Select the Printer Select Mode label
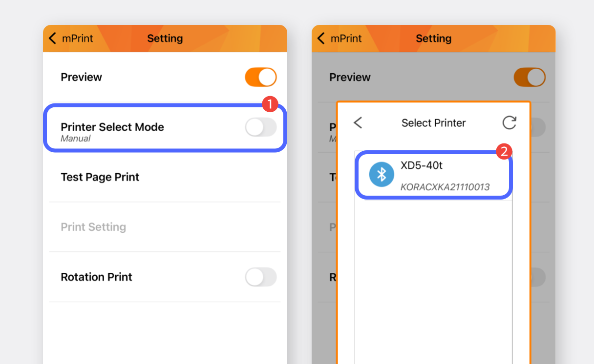This screenshot has width=594, height=364. pyautogui.click(x=112, y=127)
